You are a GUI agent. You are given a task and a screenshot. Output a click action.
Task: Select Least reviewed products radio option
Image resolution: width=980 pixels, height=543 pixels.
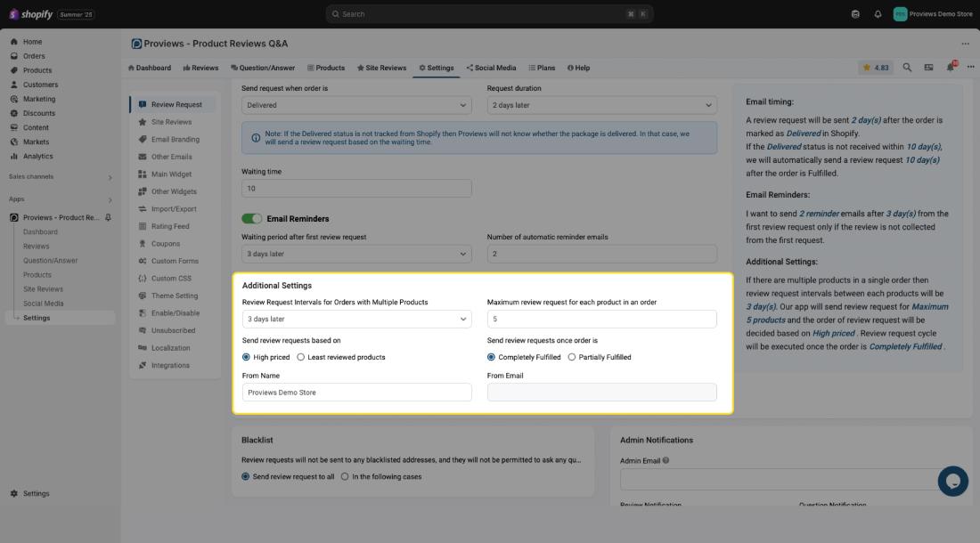click(x=301, y=357)
